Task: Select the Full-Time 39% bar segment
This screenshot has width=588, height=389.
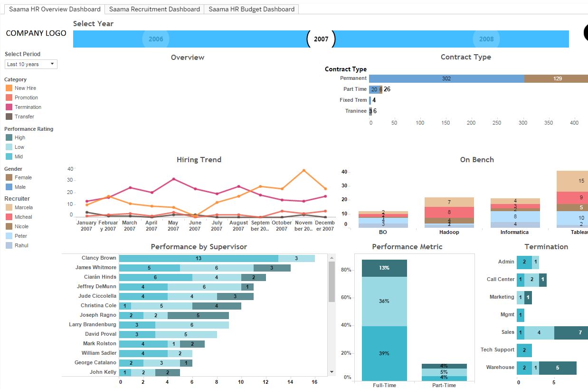Action: [384, 353]
